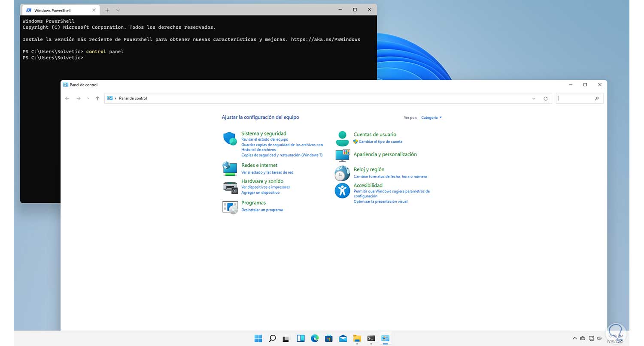Open the Start menu on taskbar
This screenshot has width=644, height=346.
[x=258, y=338]
